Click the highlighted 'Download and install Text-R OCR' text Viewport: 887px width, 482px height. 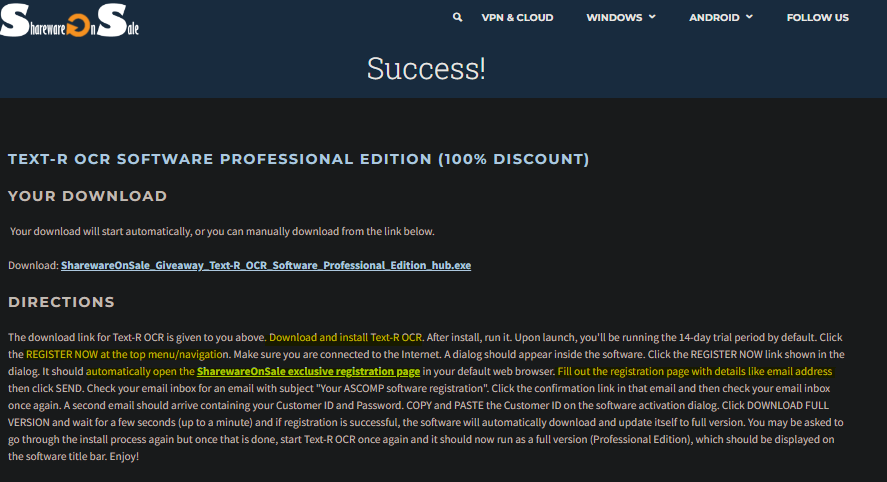tap(346, 338)
